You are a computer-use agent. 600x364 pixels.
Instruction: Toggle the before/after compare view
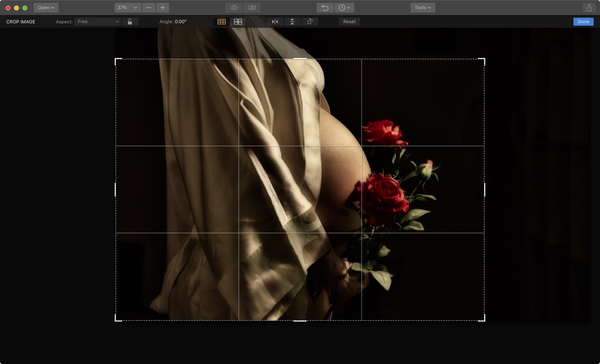coord(252,7)
